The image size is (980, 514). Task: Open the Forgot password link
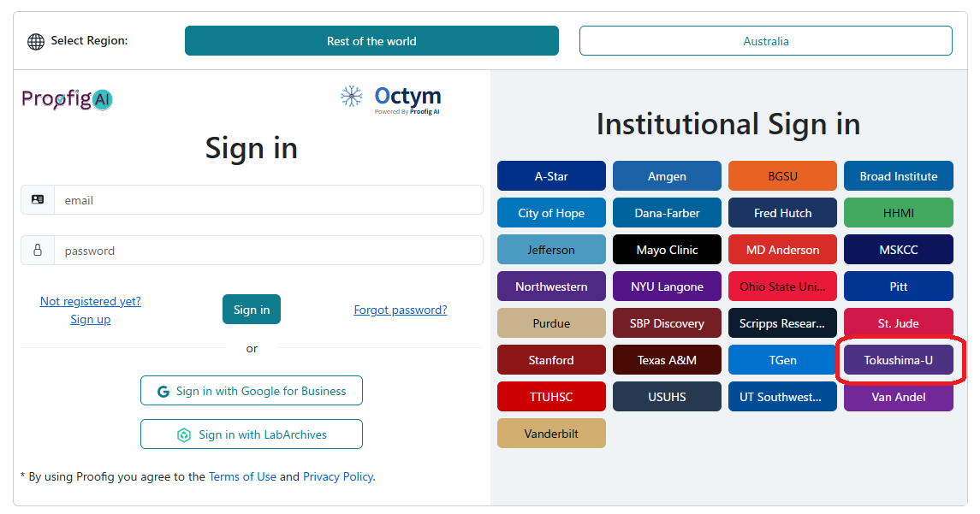400,310
